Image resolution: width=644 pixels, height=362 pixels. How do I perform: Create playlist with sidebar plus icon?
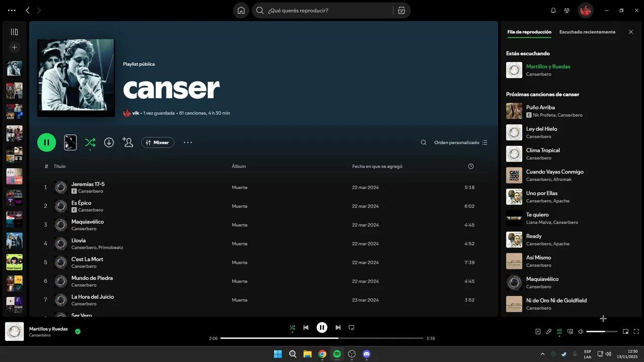pyautogui.click(x=15, y=47)
